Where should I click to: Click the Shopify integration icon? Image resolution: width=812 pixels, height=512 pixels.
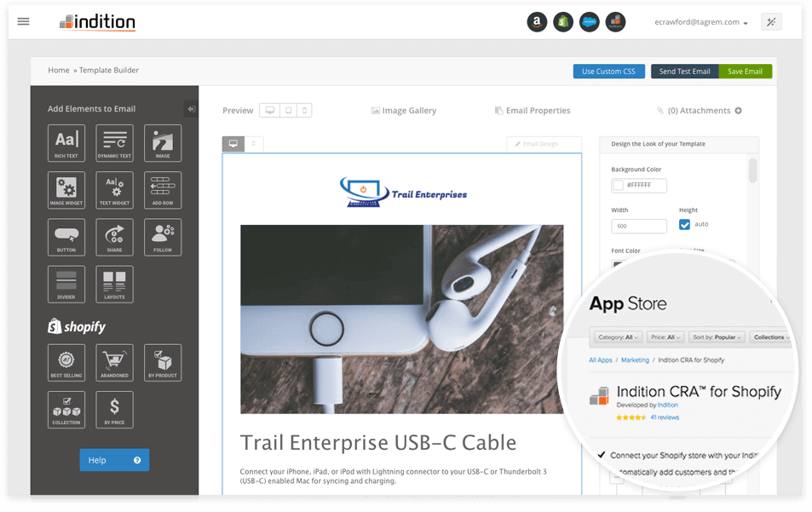[563, 22]
